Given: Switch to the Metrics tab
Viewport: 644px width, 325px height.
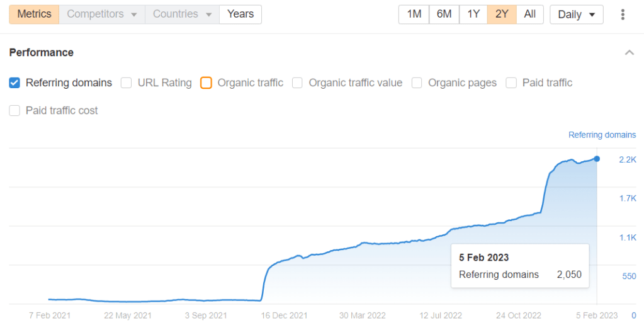Looking at the screenshot, I should click(34, 14).
